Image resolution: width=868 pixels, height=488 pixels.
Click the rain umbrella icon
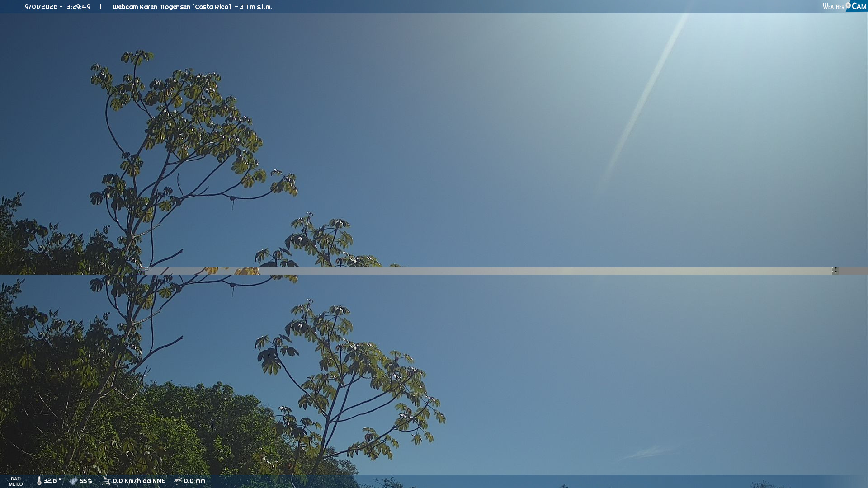pos(178,481)
